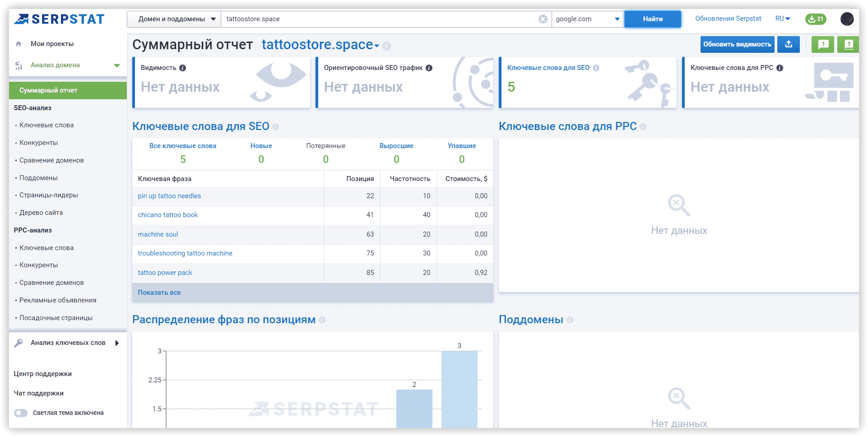This screenshot has height=437, width=868.
Task: Click info icon beside Ориентировочный SEO трафик
Action: click(429, 68)
